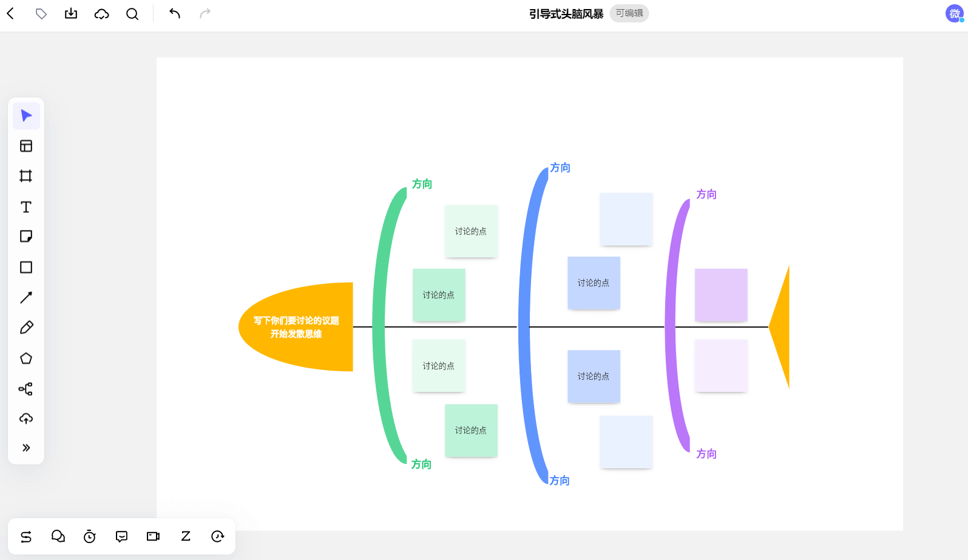The image size is (968, 560).
Task: Click the Z icon in bottom toolbar
Action: point(186,536)
